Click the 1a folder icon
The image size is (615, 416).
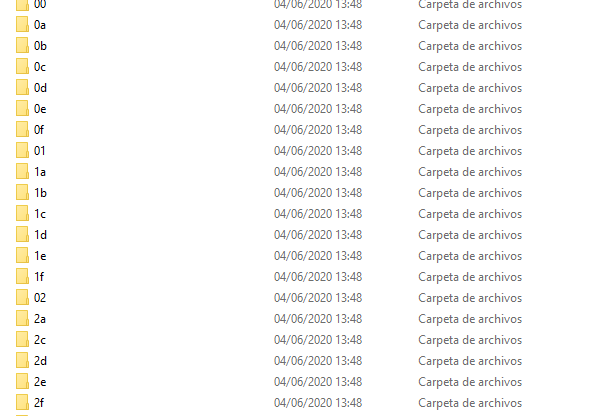(x=22, y=171)
